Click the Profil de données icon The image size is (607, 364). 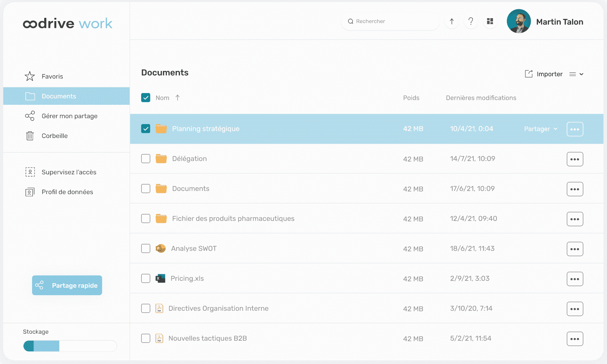coord(30,192)
